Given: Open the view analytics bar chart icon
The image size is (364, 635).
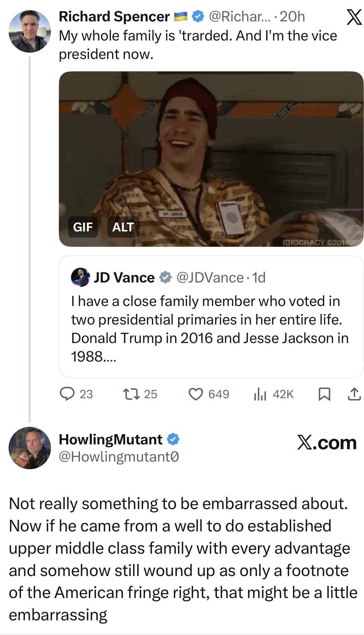Looking at the screenshot, I should tap(260, 394).
